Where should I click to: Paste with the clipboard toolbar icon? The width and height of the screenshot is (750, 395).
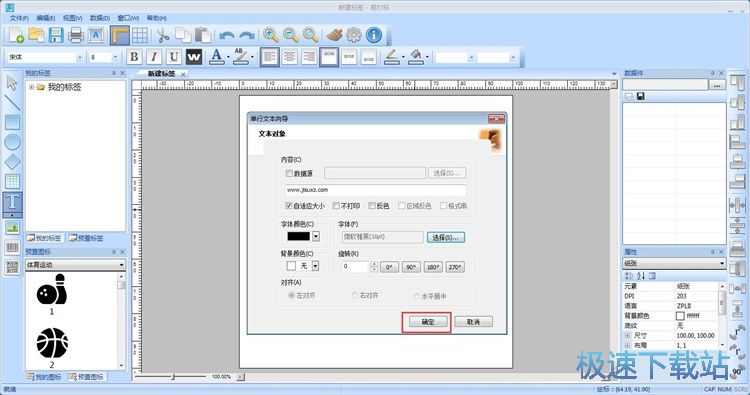point(203,35)
